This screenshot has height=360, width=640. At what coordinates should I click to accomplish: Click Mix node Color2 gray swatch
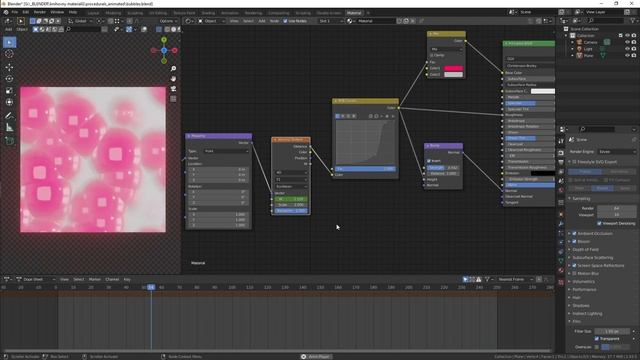(453, 74)
